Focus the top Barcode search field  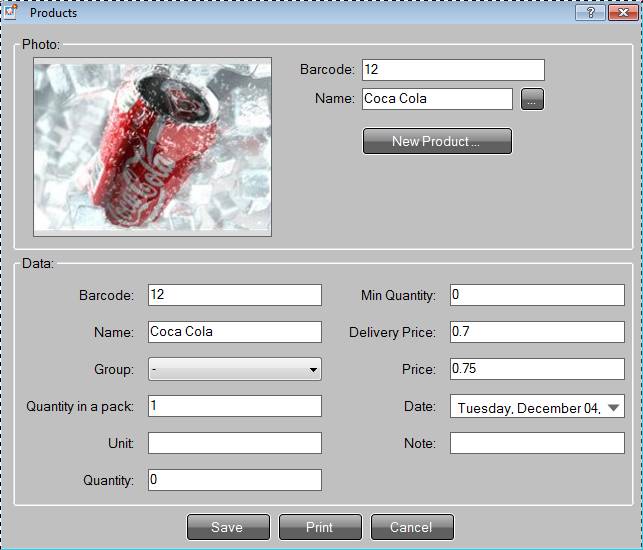click(452, 70)
